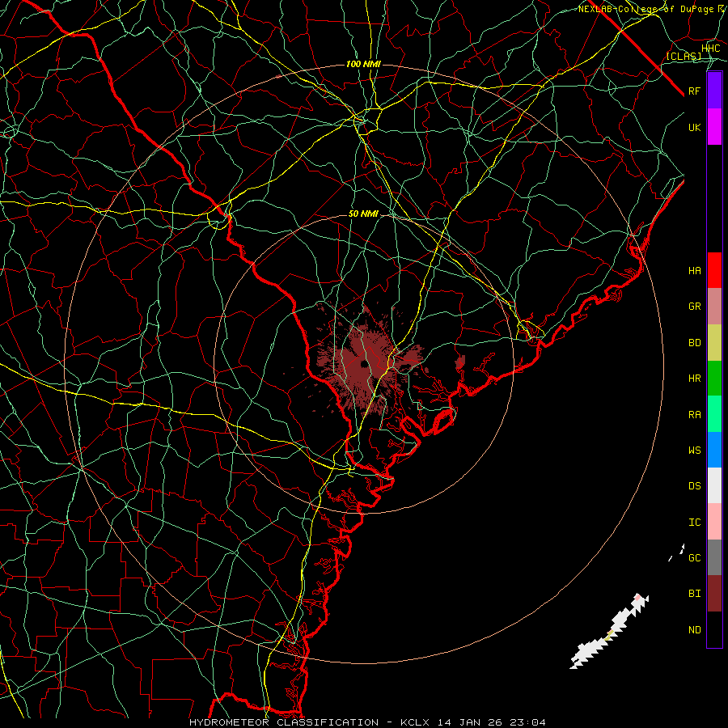The height and width of the screenshot is (728, 728).
Task: Click the UK magenta legend swatch
Action: point(714,127)
